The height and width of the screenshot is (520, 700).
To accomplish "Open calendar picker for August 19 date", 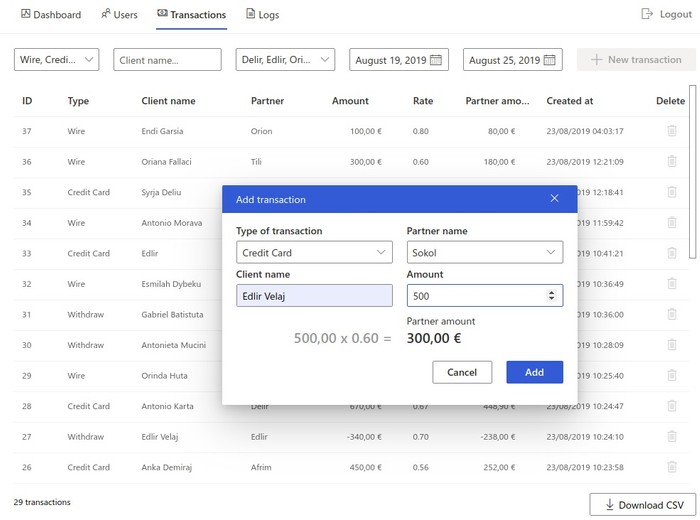I will click(x=435, y=60).
